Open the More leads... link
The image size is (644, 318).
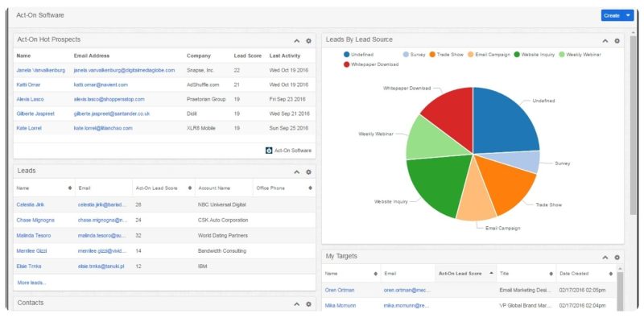[x=31, y=283]
